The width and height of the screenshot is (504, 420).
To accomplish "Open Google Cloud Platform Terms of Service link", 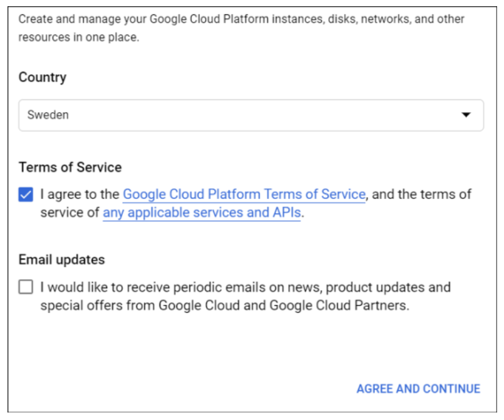I will 244,194.
